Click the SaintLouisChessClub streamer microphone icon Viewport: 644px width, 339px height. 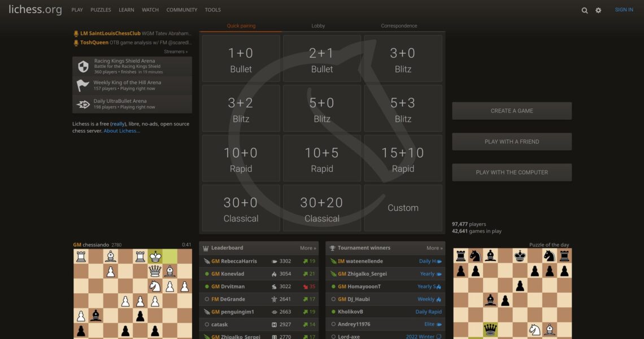tap(76, 34)
